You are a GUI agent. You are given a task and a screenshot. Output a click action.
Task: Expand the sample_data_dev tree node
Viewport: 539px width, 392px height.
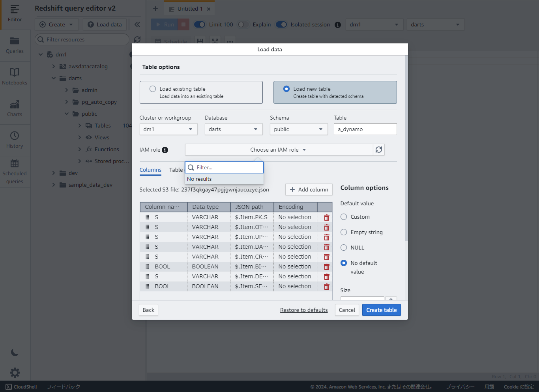click(x=54, y=185)
